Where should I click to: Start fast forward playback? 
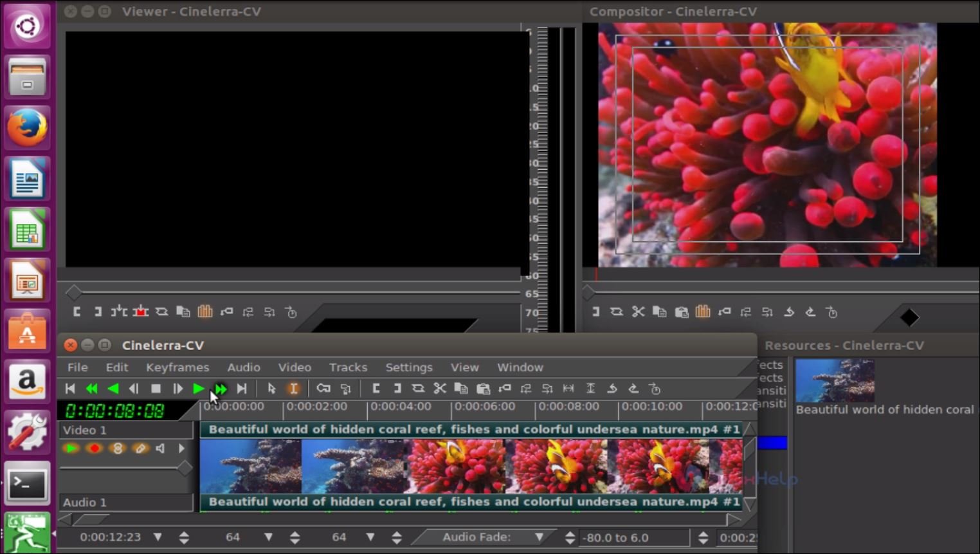[x=221, y=389]
